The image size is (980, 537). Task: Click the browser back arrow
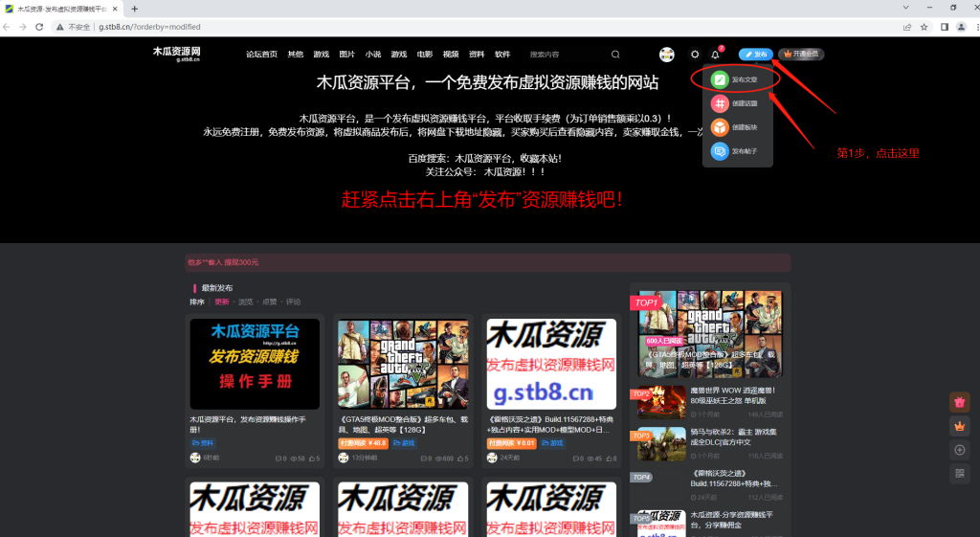coord(7,27)
